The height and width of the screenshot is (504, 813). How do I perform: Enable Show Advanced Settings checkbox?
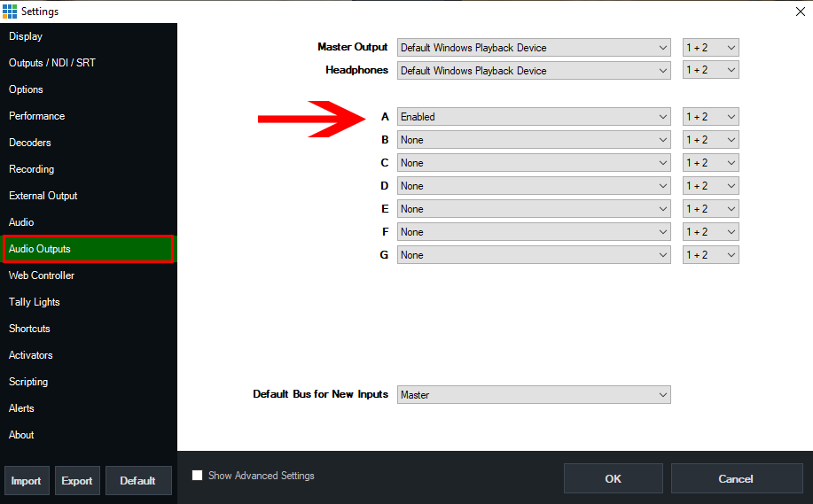click(198, 476)
